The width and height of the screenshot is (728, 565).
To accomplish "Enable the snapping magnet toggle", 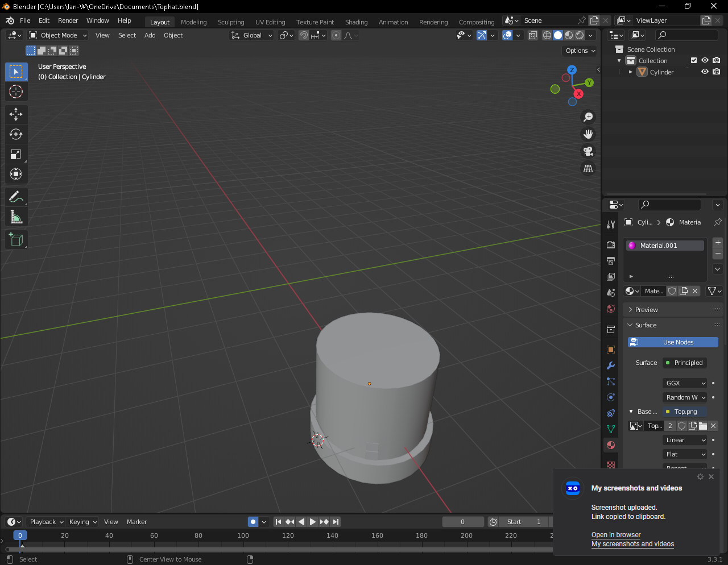I will (x=304, y=35).
